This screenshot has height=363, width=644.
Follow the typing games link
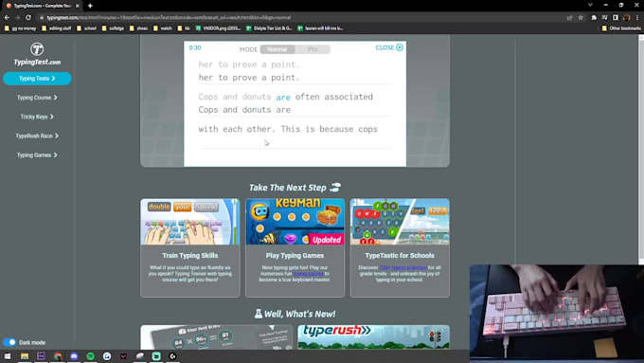click(309, 273)
